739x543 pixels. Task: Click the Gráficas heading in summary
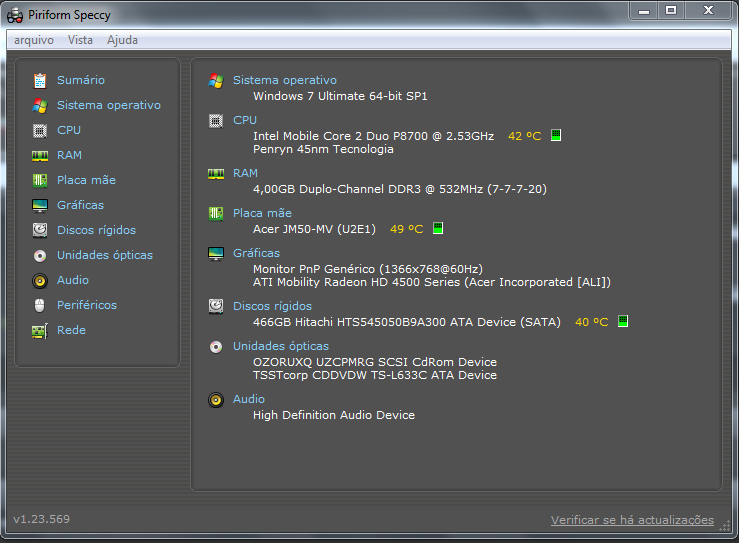tap(256, 253)
